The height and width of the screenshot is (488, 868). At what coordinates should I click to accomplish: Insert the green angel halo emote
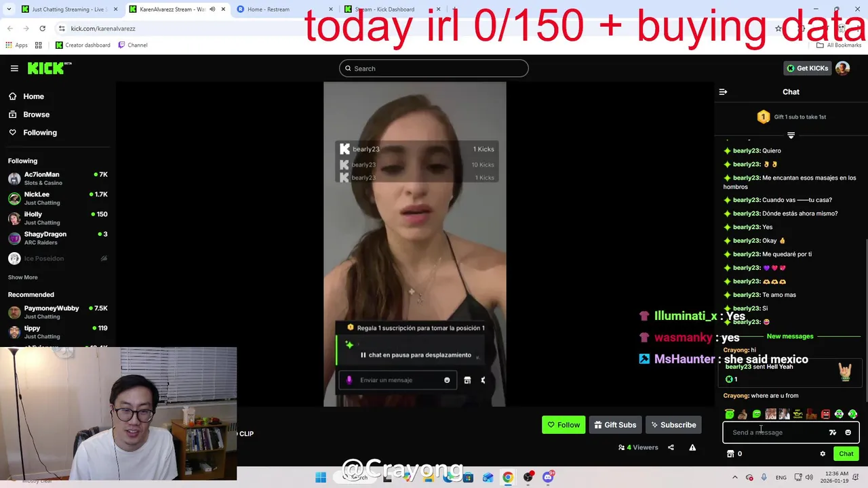pyautogui.click(x=729, y=414)
